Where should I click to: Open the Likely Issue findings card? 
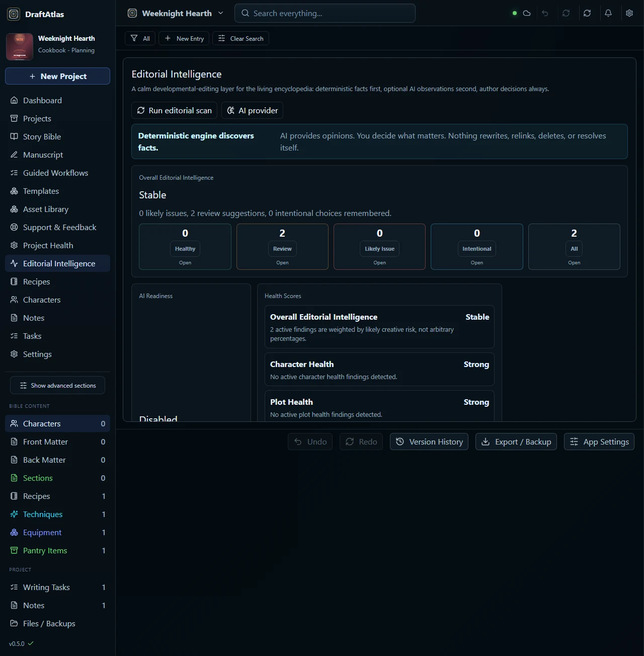(x=379, y=247)
